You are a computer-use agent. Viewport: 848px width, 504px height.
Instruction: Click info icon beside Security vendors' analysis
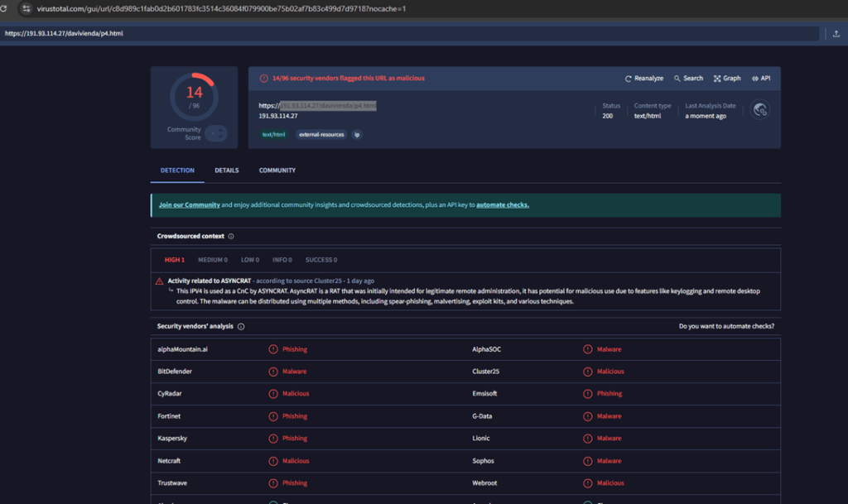tap(241, 327)
